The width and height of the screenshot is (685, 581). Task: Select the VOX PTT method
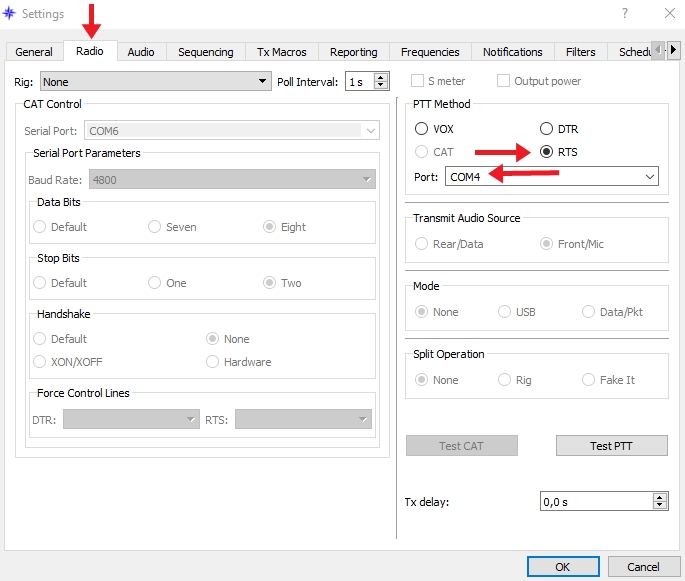(421, 129)
